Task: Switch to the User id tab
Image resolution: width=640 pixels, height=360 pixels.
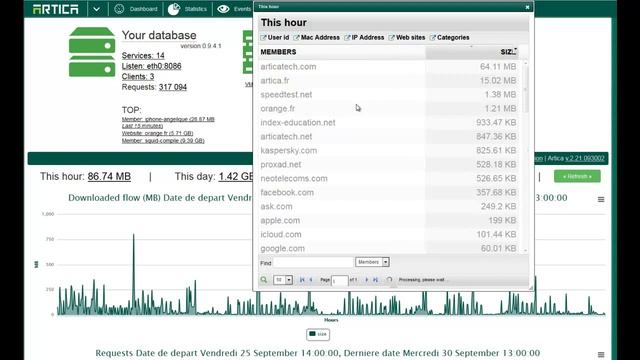Action: tap(275, 38)
